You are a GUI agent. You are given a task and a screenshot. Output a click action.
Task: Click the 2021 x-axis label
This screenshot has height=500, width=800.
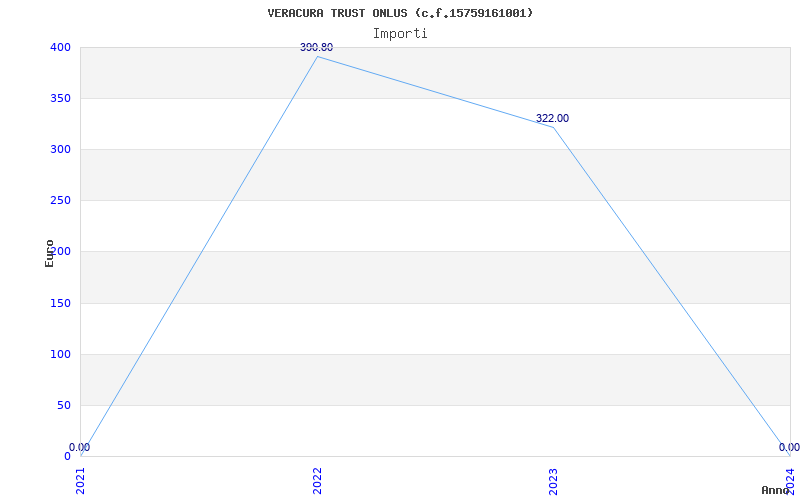pos(81,482)
